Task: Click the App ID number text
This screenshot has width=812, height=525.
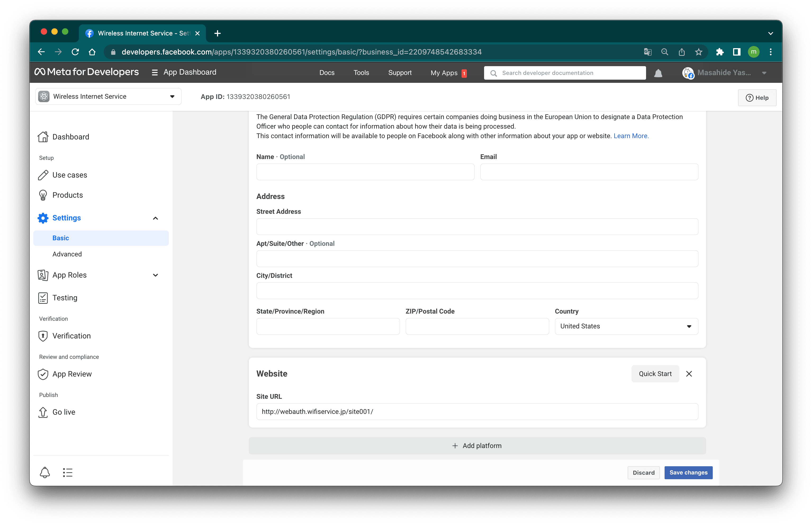Action: [x=258, y=97]
